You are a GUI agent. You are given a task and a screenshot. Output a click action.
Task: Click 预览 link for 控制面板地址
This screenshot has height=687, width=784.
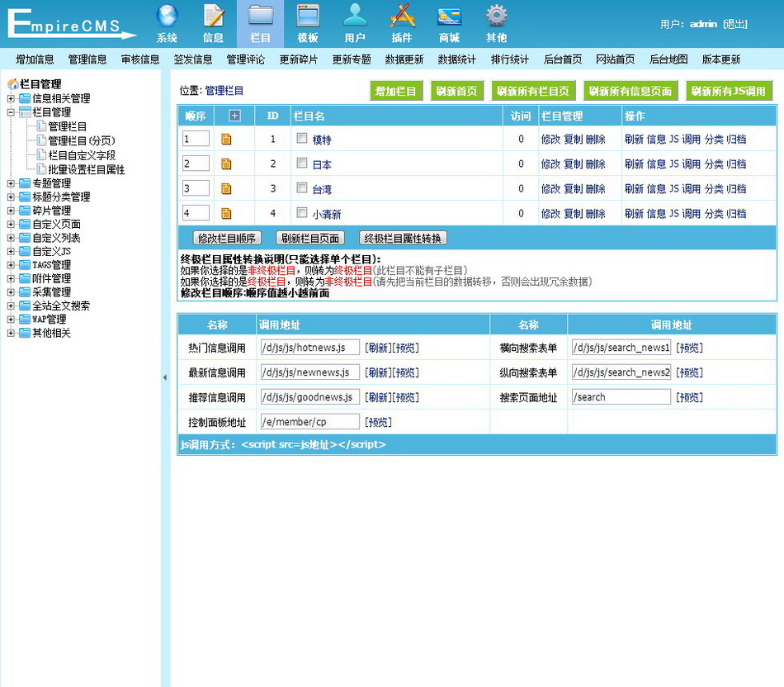pos(378,422)
